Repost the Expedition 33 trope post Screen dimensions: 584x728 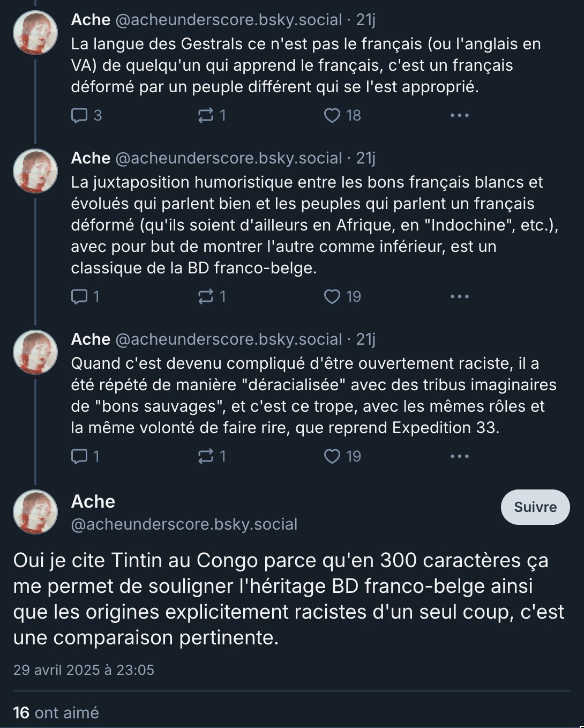tap(206, 456)
